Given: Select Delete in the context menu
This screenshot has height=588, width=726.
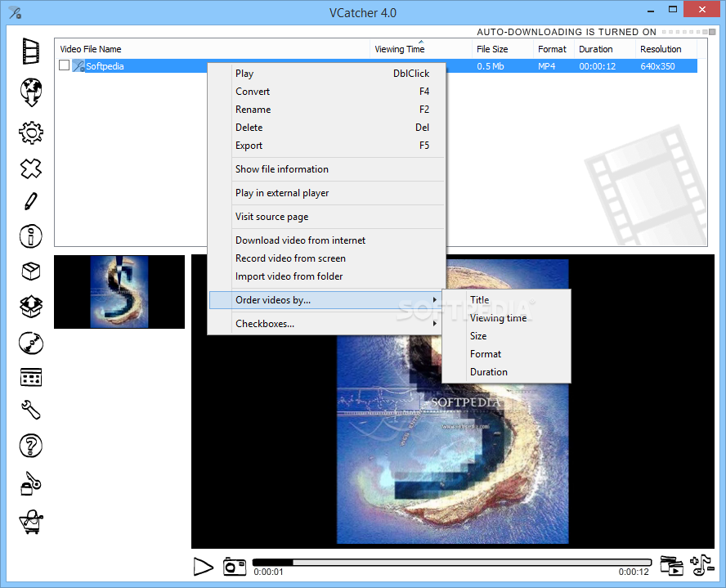Looking at the screenshot, I should pyautogui.click(x=325, y=128).
